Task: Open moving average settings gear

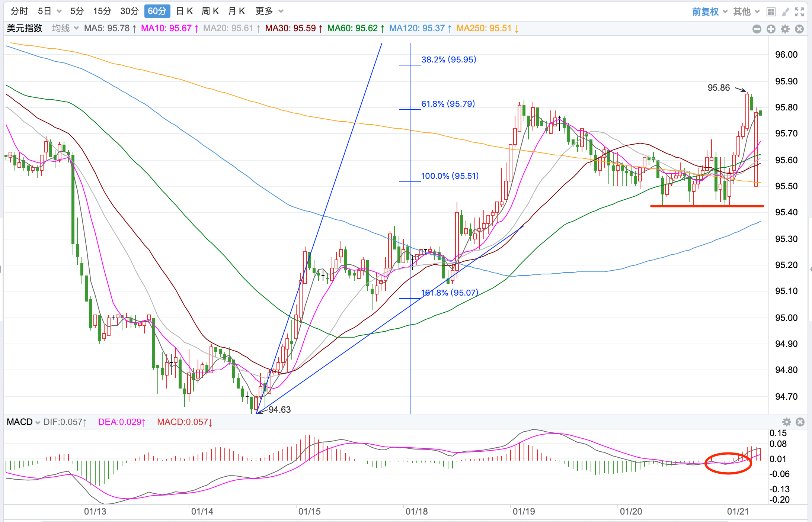Action: tap(785, 29)
